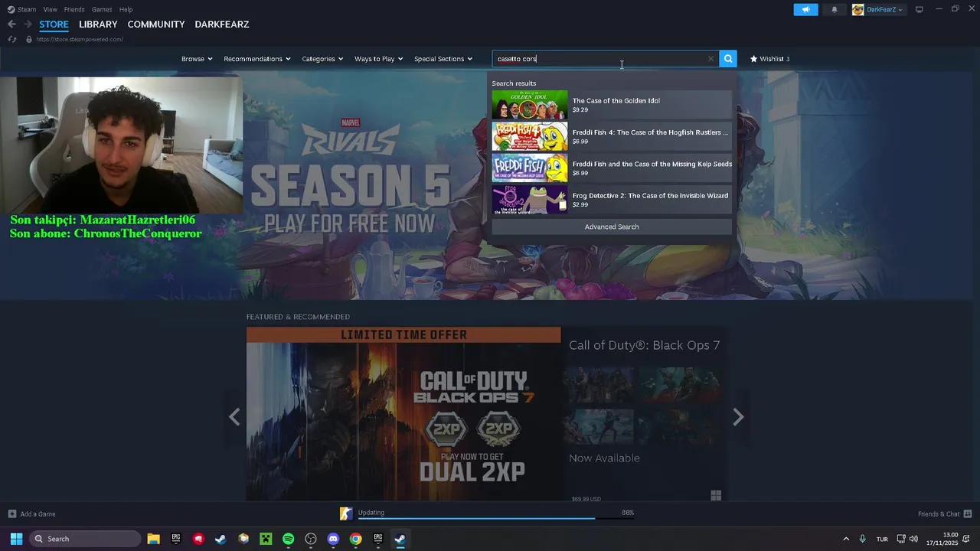980x551 pixels.
Task: Click the Updating status text
Action: [371, 512]
